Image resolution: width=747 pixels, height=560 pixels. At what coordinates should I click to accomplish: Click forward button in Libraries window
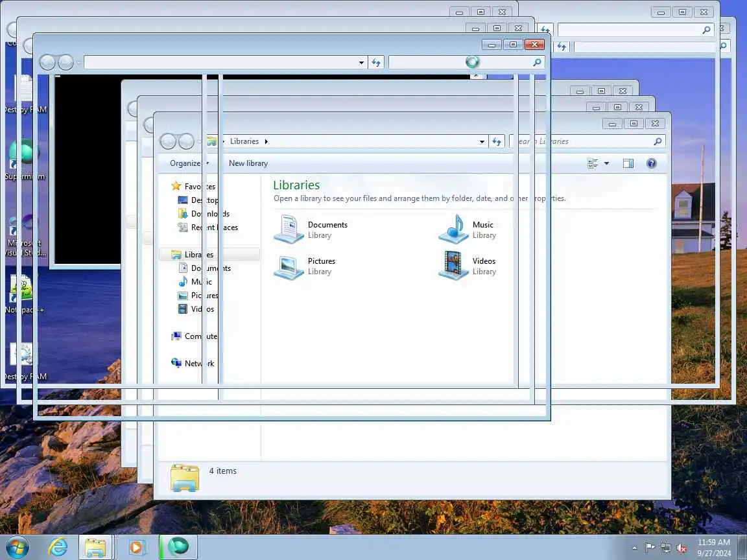[x=186, y=141]
